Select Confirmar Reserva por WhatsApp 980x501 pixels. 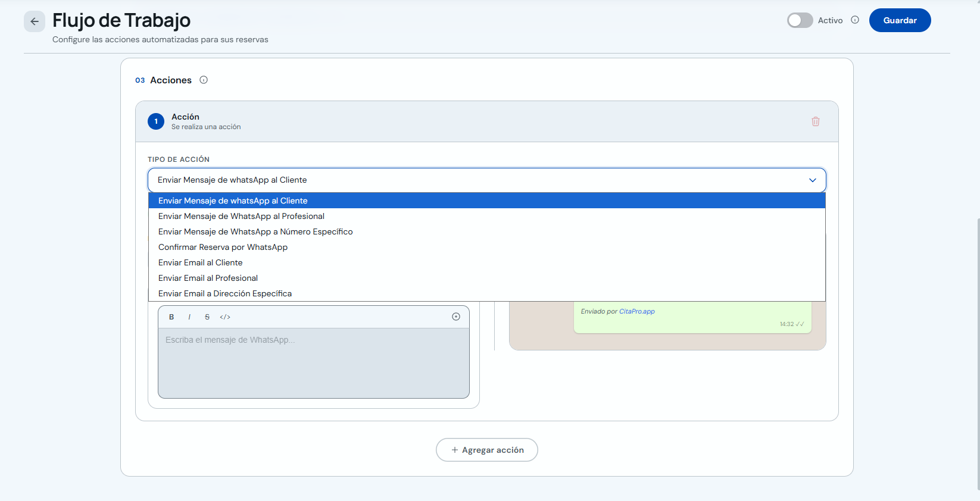tap(487, 247)
